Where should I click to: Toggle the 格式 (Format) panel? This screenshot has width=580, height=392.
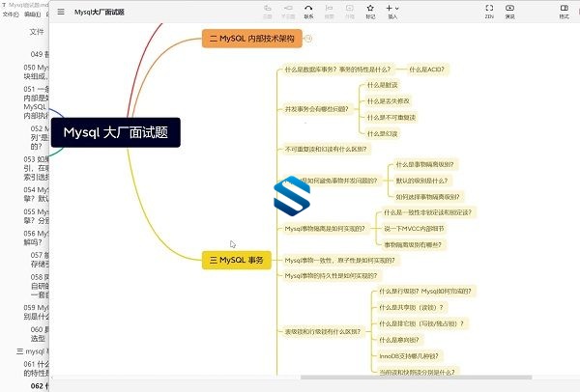point(565,12)
